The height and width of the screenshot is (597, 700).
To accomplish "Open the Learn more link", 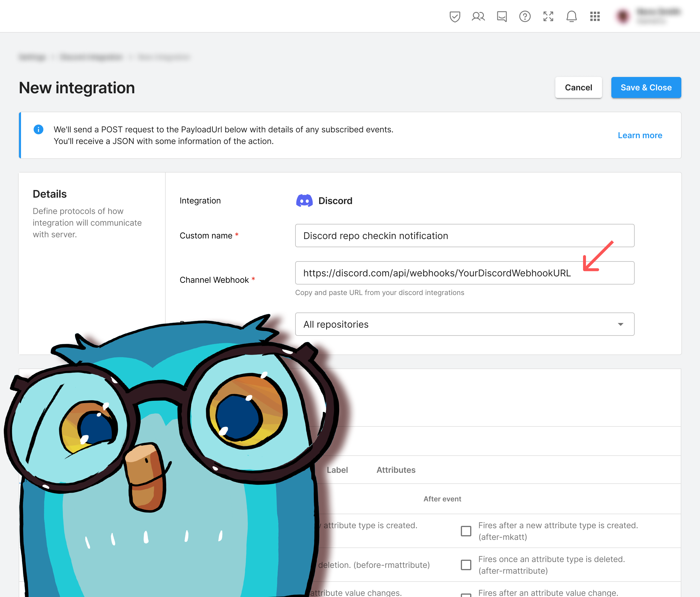I will coord(640,136).
